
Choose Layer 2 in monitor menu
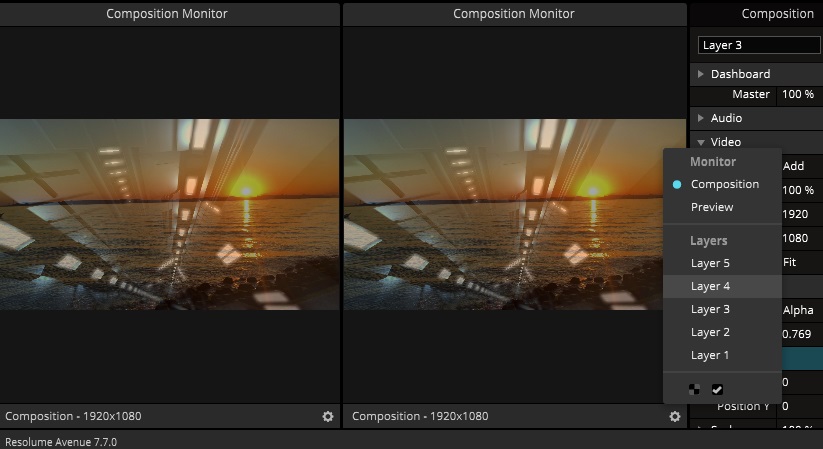[722, 332]
